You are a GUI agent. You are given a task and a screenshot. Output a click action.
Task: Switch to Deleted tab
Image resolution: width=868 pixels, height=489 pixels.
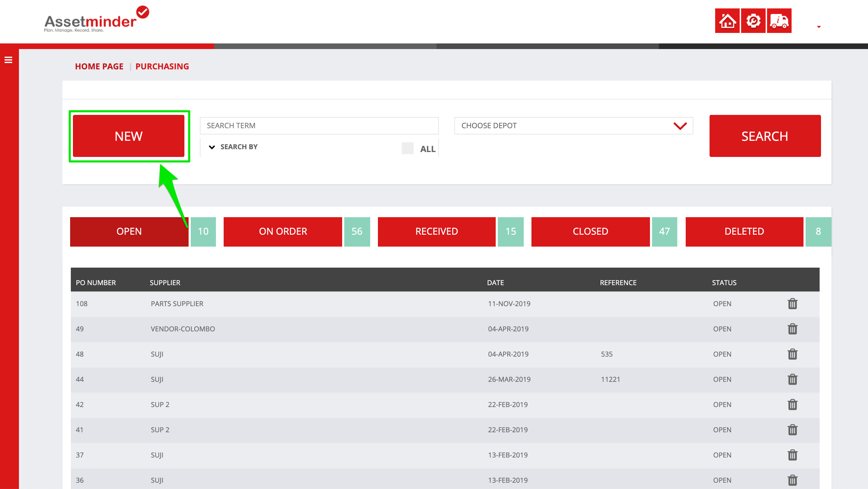(744, 232)
